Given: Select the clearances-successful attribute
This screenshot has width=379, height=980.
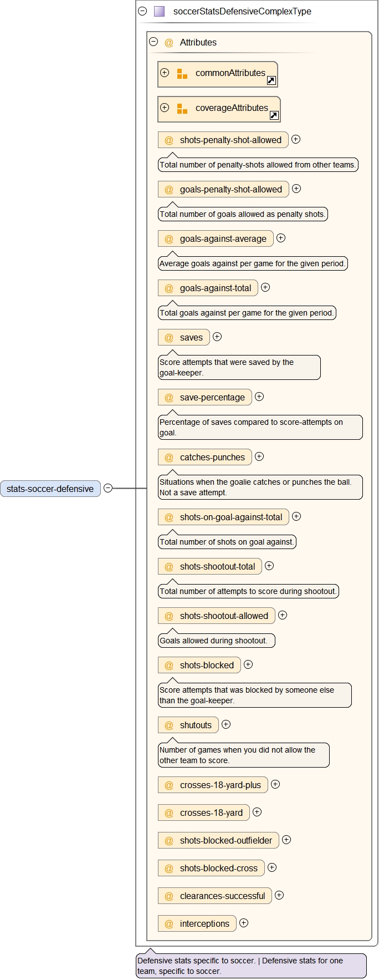Looking at the screenshot, I should point(222,896).
